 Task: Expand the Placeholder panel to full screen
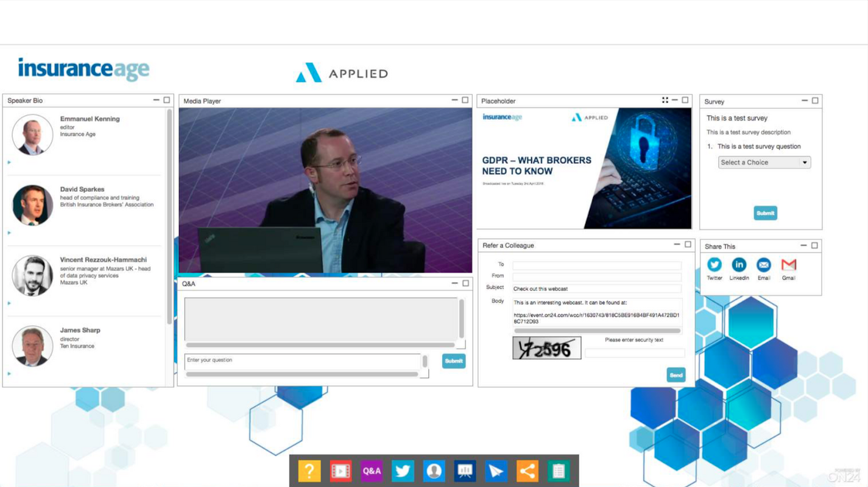(x=665, y=100)
